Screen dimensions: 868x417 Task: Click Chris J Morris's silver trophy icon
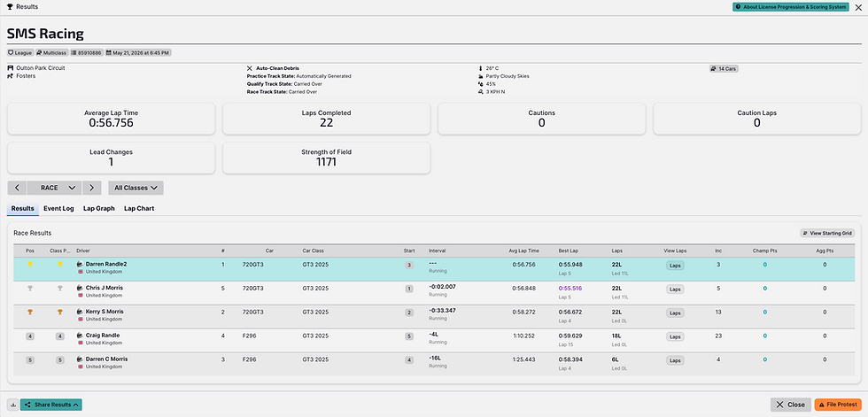tap(30, 288)
